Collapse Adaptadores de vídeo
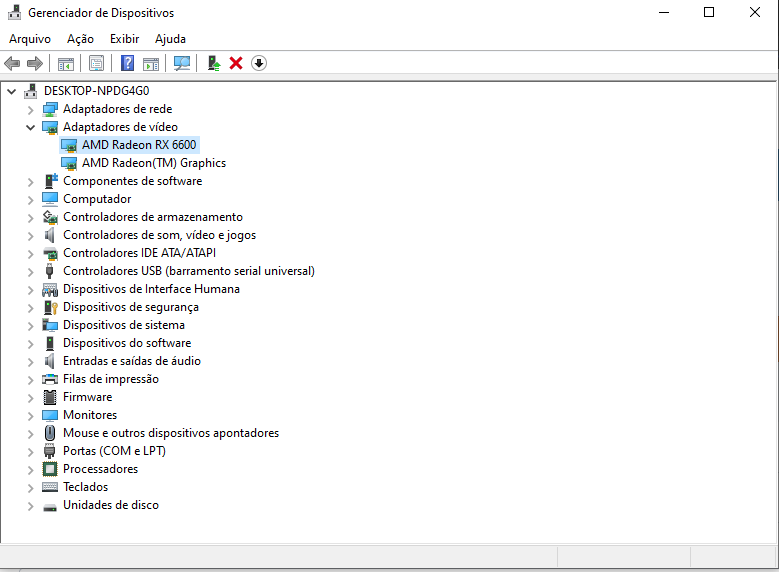This screenshot has width=779, height=572. pyautogui.click(x=31, y=128)
